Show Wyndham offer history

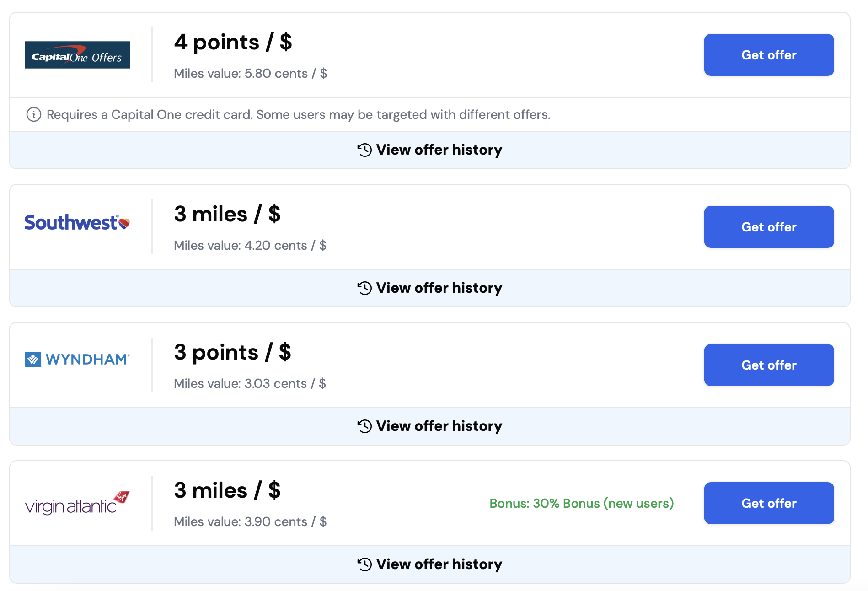point(439,426)
